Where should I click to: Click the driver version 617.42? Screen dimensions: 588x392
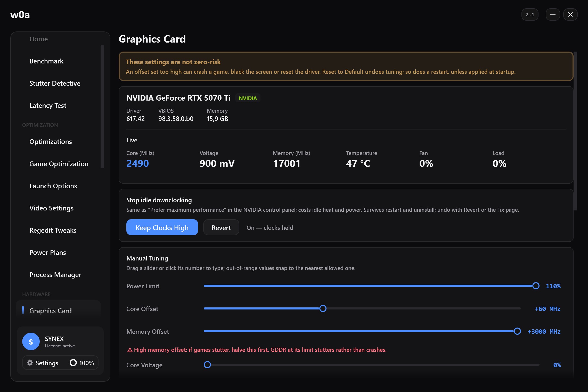(x=135, y=119)
